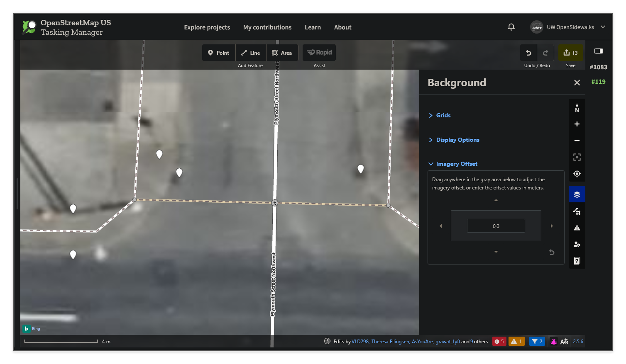This screenshot has height=364, width=626.
Task: Select the Area drawing tool
Action: pos(282,52)
